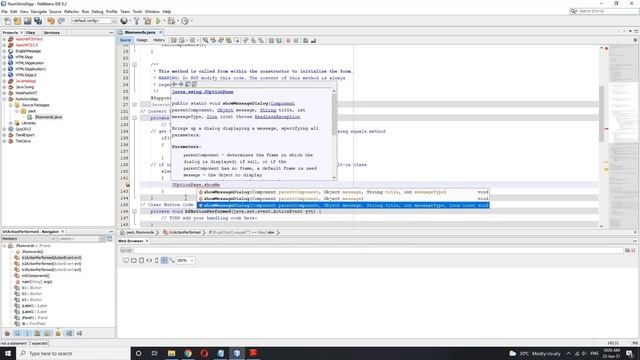This screenshot has height=360, width=640.
Task: Click the Build Project hammer icon
Action: 137,21
